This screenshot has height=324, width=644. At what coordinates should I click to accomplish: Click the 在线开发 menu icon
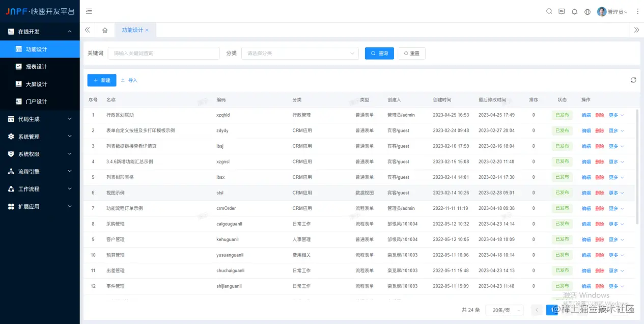(x=11, y=32)
